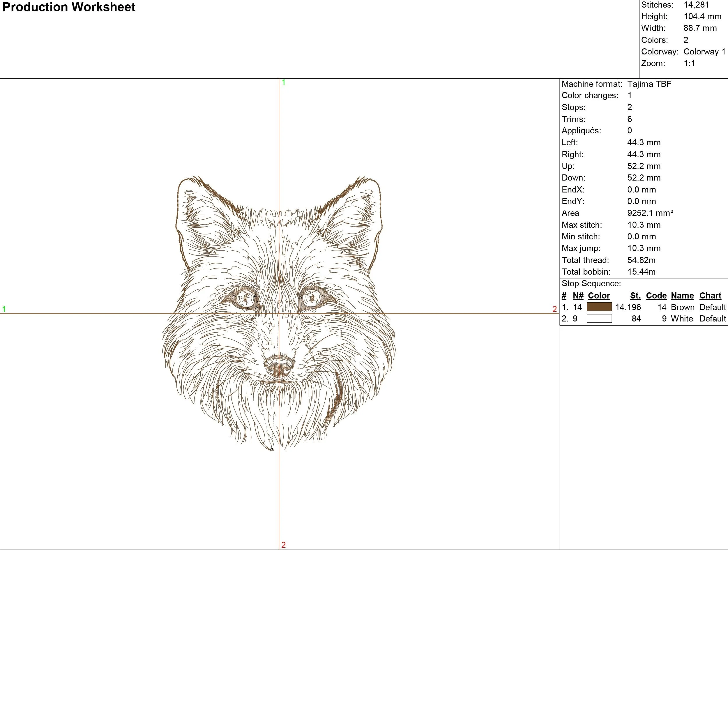Click the brown thread color swatch
Image resolution: width=728 pixels, height=728 pixels.
599,307
